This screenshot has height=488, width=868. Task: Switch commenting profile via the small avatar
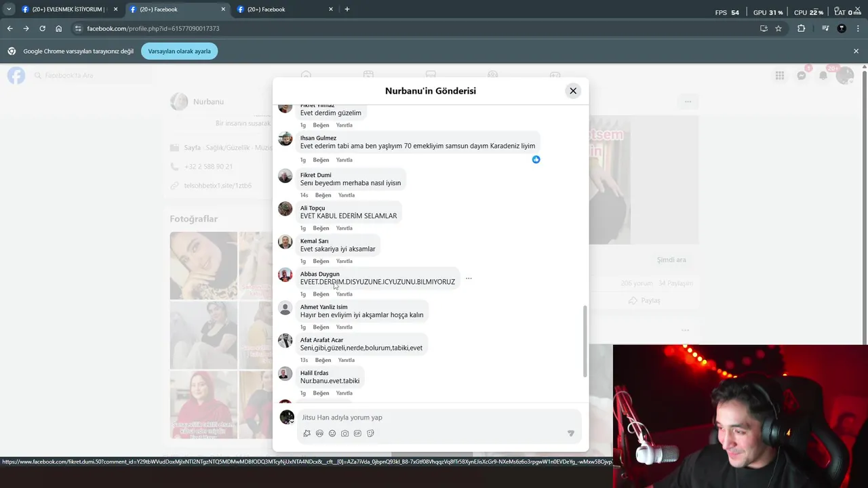coord(287,417)
